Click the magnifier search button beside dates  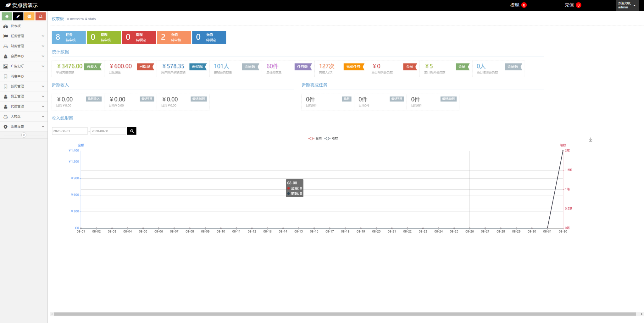coord(132,131)
